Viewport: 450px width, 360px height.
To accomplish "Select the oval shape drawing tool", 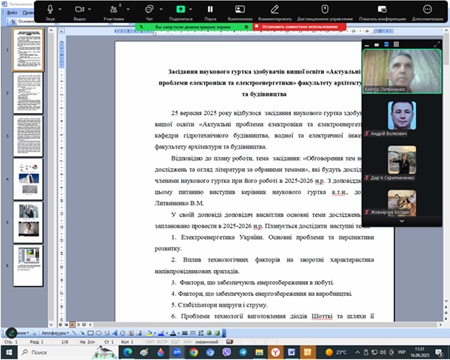I will tap(99, 333).
